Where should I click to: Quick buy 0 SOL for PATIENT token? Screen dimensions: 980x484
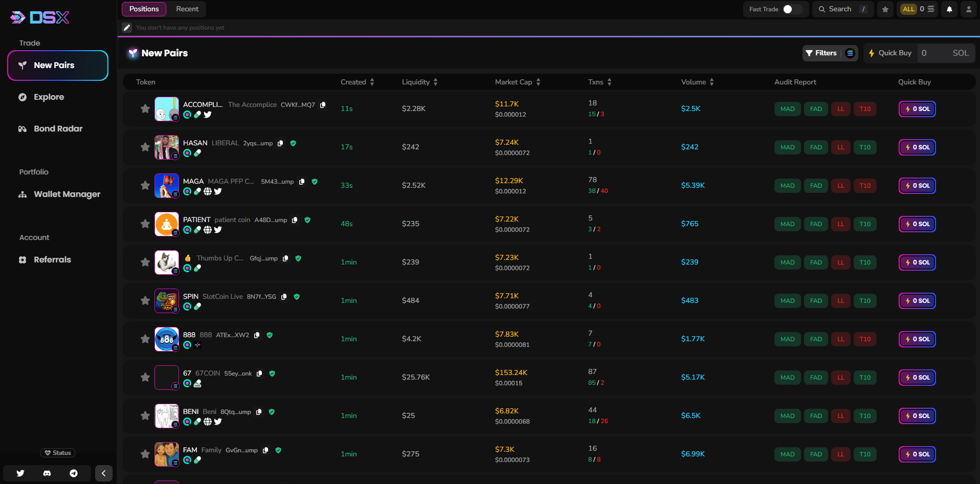[917, 224]
